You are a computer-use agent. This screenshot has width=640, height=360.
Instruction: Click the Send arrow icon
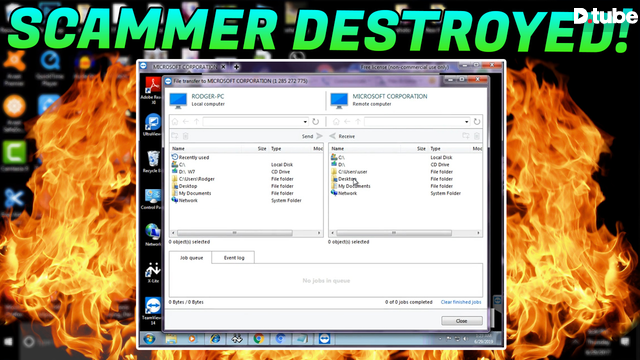tap(319, 136)
